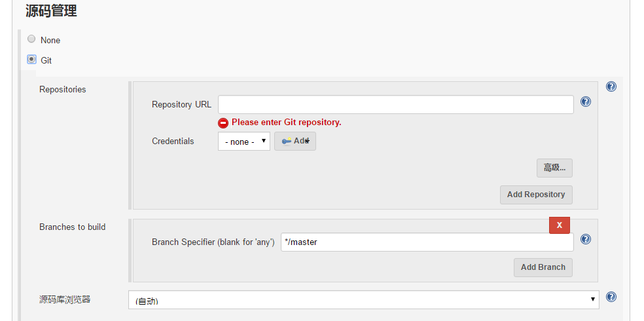Viewport: 644px width, 321px height.
Task: Select the None source control option
Action: (31, 39)
